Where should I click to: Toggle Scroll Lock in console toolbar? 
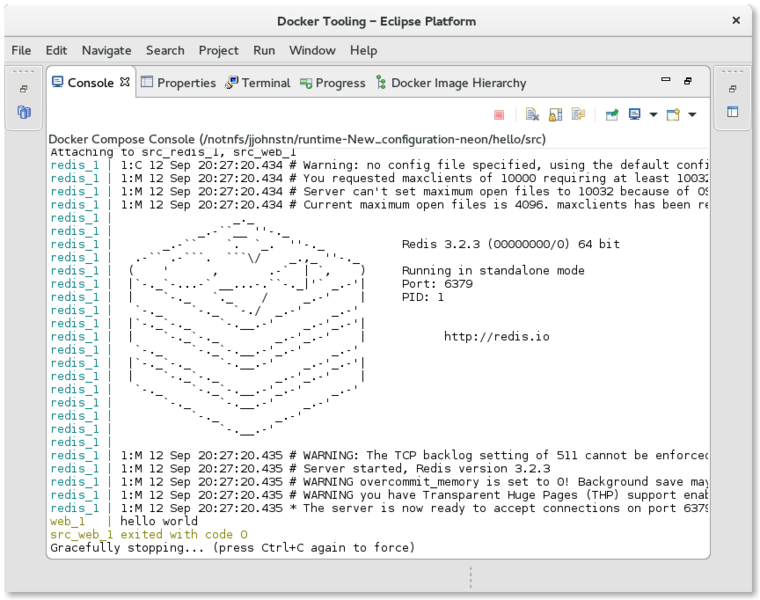(x=555, y=114)
